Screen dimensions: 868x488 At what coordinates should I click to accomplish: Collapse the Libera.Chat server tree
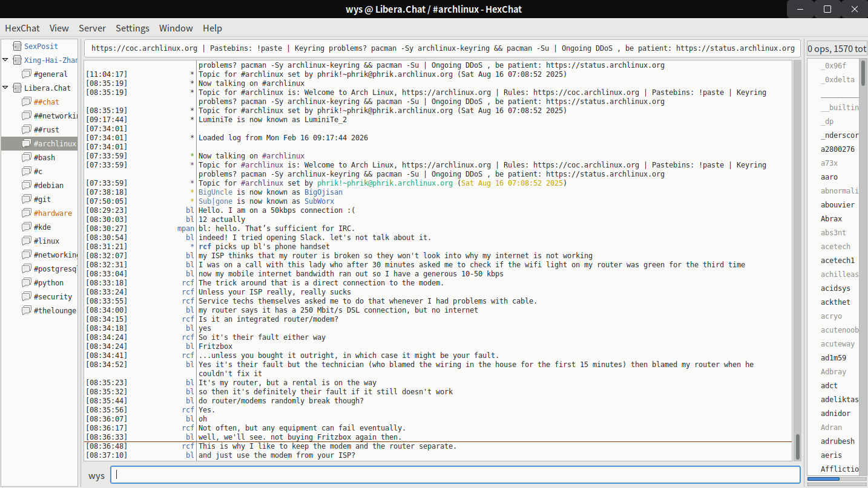pos(5,88)
